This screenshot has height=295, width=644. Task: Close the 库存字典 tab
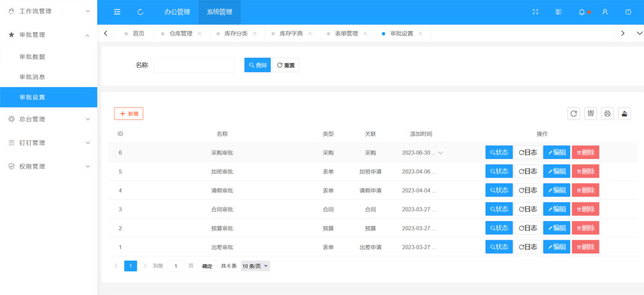coord(310,33)
